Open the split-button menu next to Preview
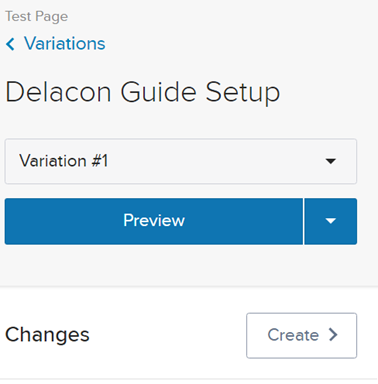This screenshot has width=378, height=384. pos(331,221)
